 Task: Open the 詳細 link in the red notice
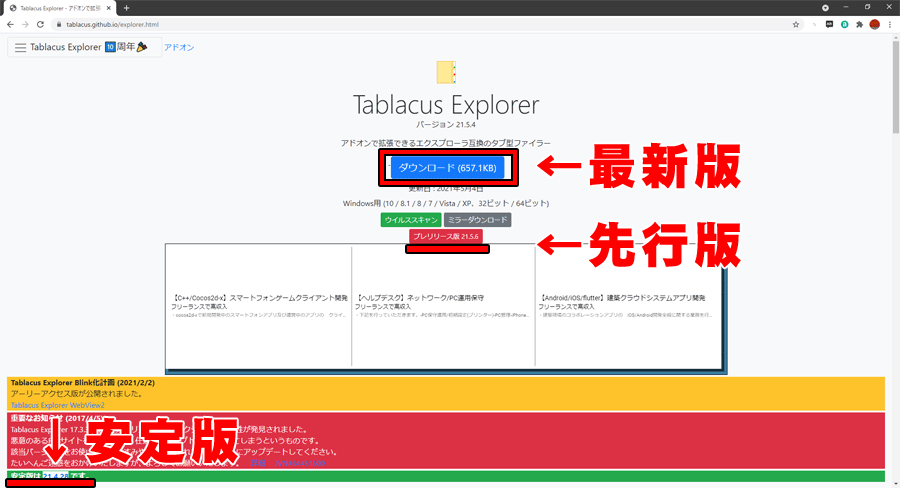tap(258, 463)
